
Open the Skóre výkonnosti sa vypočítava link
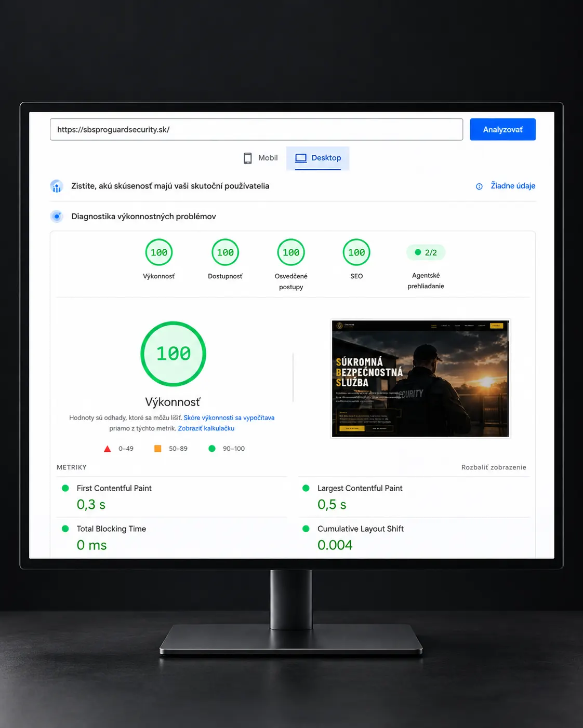[x=229, y=417]
